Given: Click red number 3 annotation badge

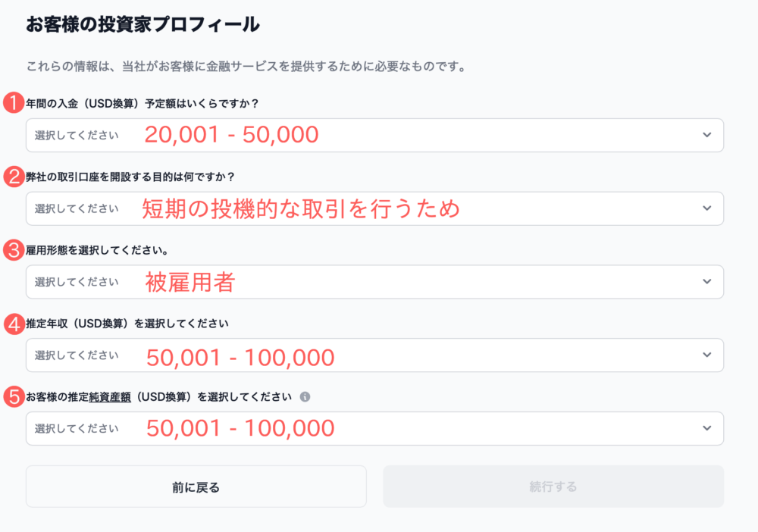Looking at the screenshot, I should point(14,250).
